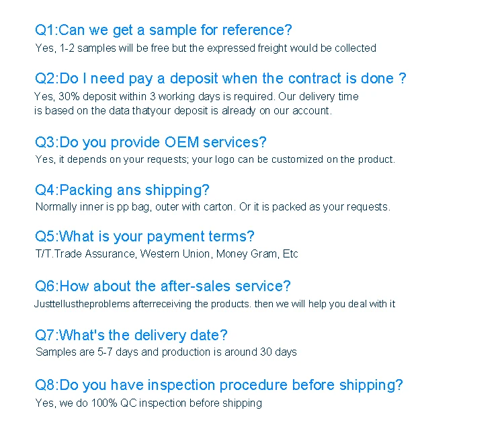Click the line 'is based on the data' about deposit
Viewport: 504px width, 437px height.
coord(183,111)
